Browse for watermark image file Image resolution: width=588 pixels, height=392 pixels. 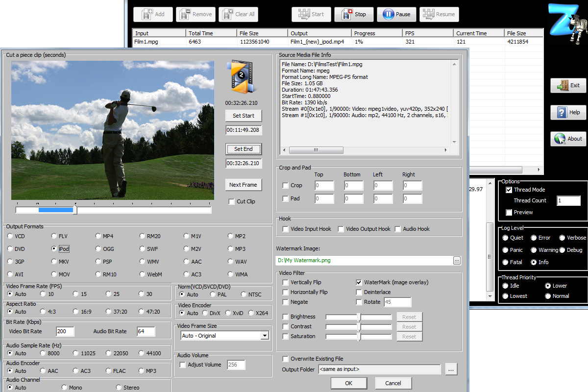pyautogui.click(x=457, y=260)
